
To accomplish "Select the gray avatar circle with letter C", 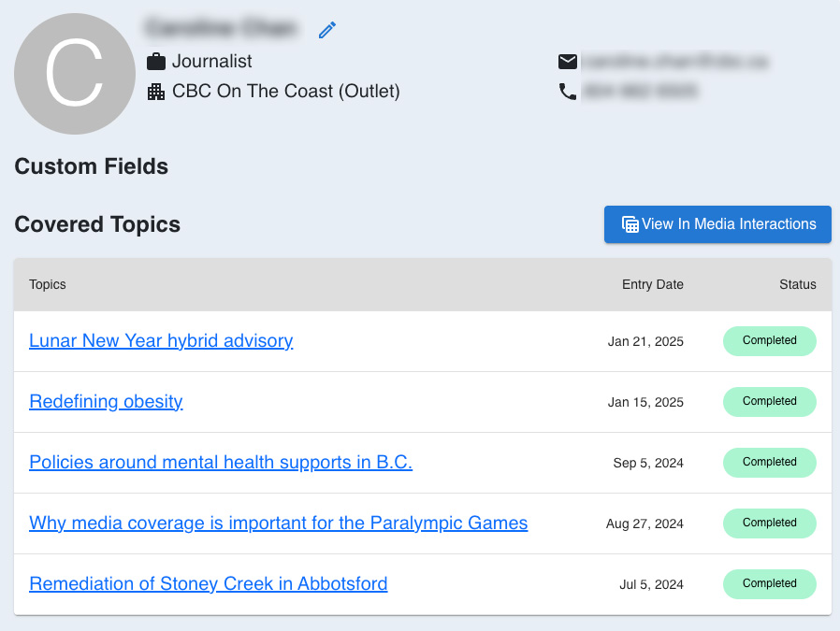I will (x=75, y=74).
